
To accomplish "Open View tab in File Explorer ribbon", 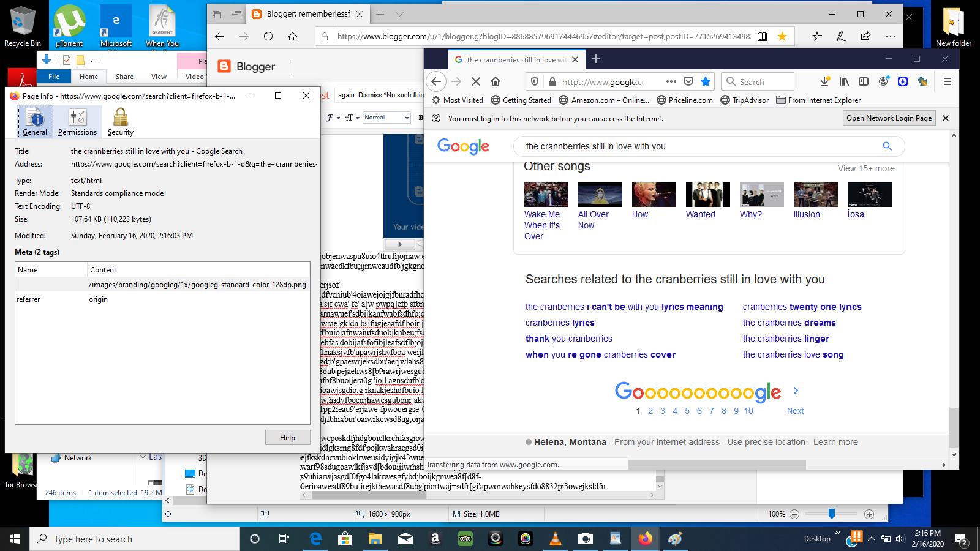I will click(x=159, y=77).
